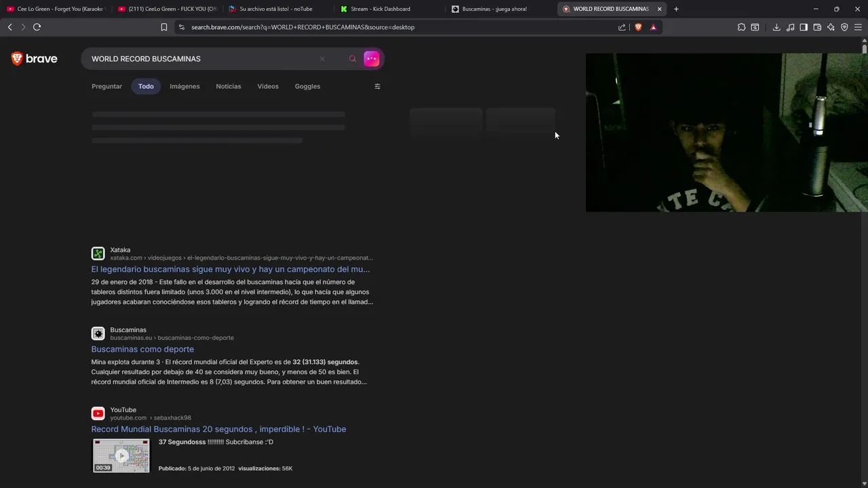Select the Imágenes search tab
Viewport: 868px width, 488px height.
(184, 86)
